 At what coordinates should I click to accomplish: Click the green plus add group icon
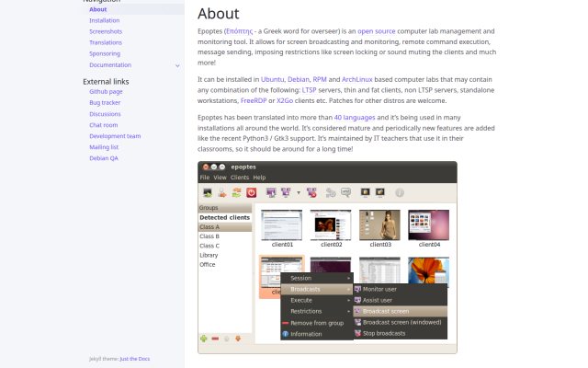point(204,339)
